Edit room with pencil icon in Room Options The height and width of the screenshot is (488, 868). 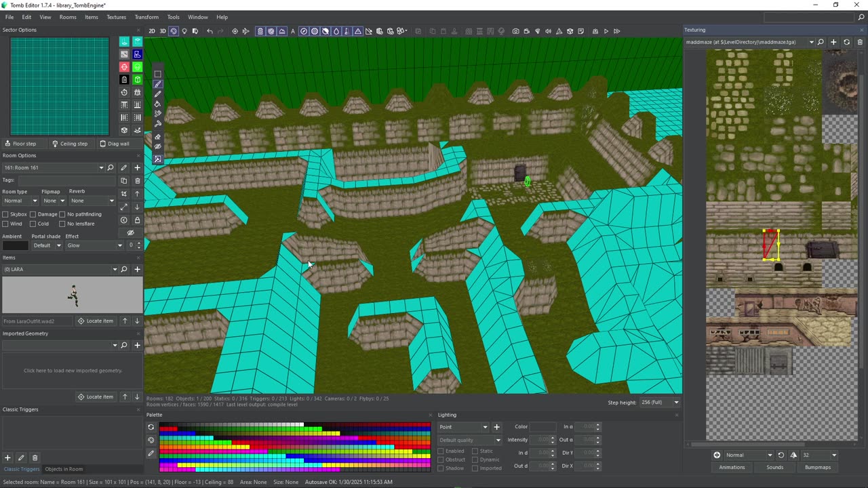tap(123, 167)
